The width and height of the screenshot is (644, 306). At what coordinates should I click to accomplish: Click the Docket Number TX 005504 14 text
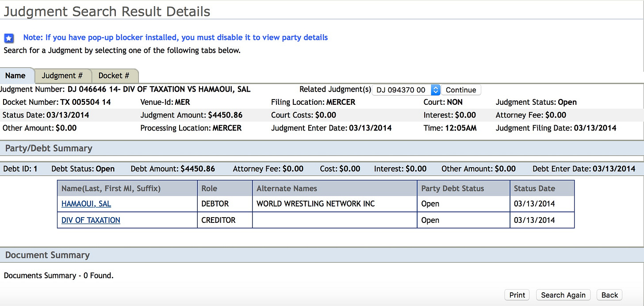57,102
